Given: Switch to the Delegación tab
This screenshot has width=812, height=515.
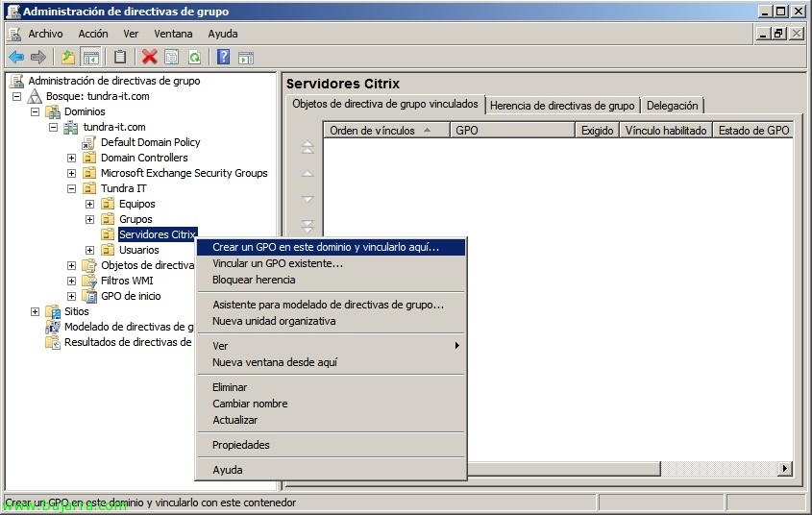Looking at the screenshot, I should pos(672,106).
